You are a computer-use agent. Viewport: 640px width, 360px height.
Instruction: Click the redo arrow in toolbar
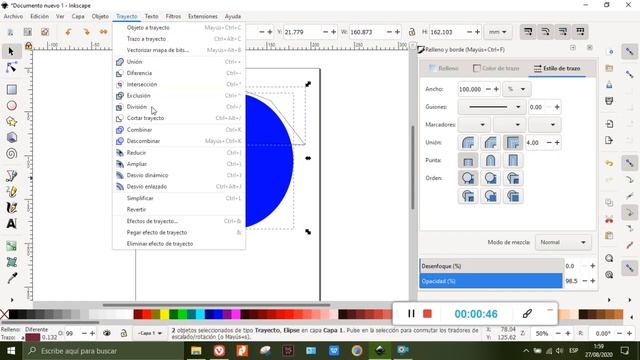pyautogui.click(x=86, y=32)
